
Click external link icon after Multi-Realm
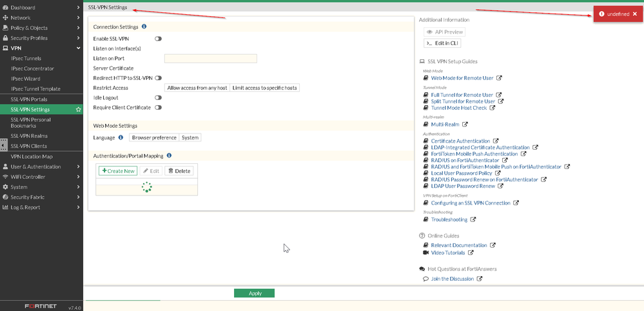click(x=465, y=124)
